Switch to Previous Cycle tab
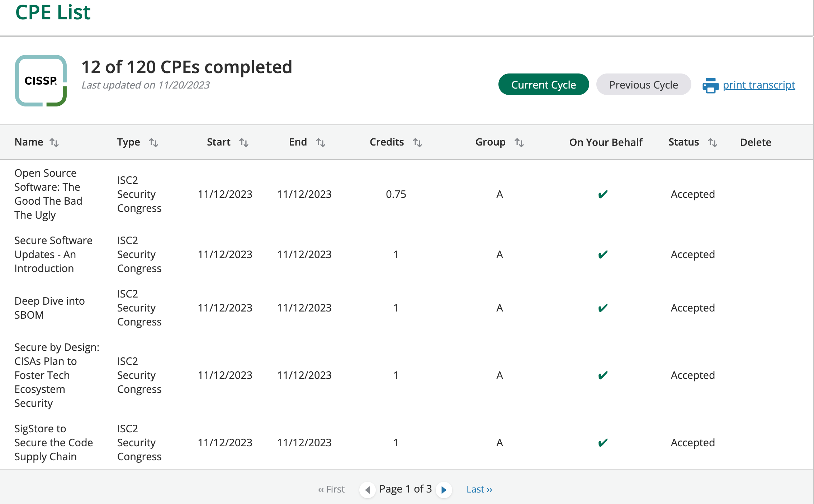This screenshot has width=814, height=504. tap(643, 85)
